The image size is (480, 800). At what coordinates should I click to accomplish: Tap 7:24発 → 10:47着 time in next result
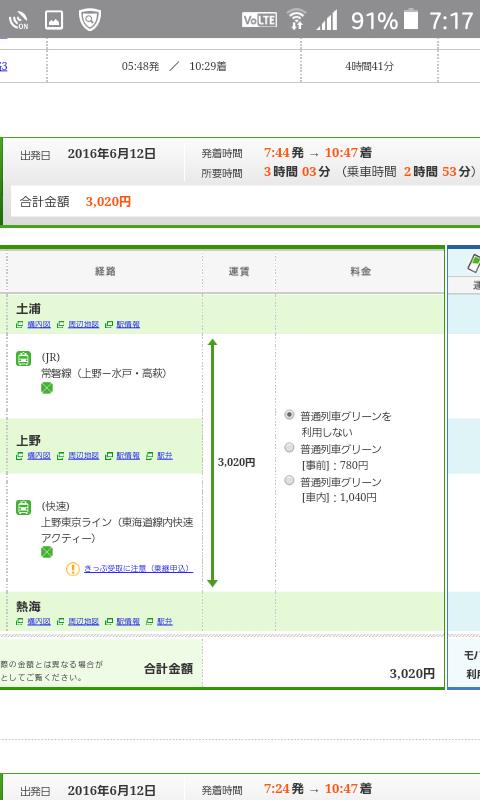pos(318,789)
